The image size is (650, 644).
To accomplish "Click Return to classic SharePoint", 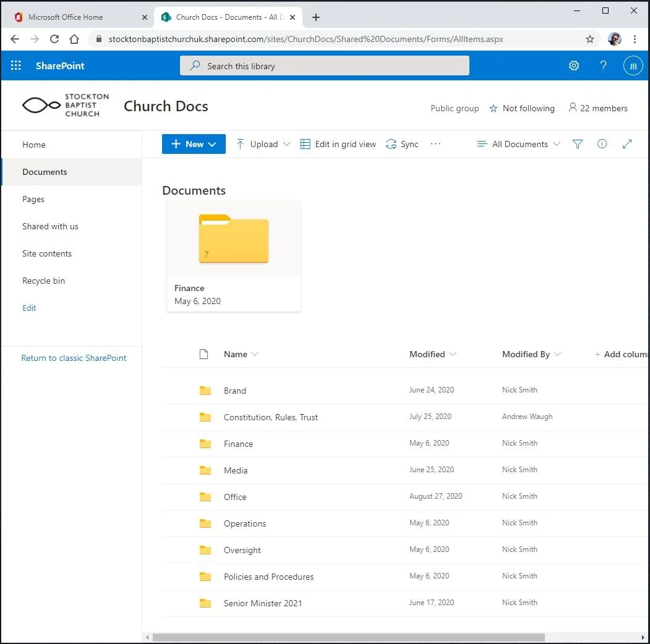I will [x=74, y=358].
